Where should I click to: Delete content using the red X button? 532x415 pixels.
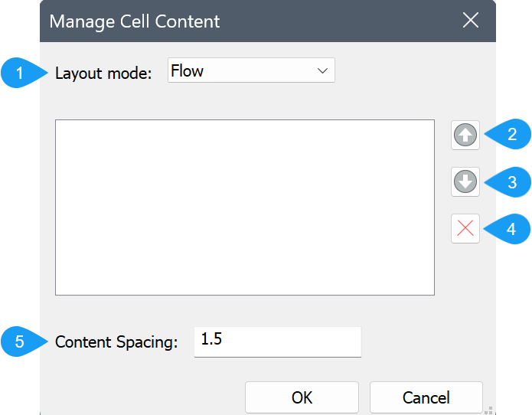click(x=465, y=228)
